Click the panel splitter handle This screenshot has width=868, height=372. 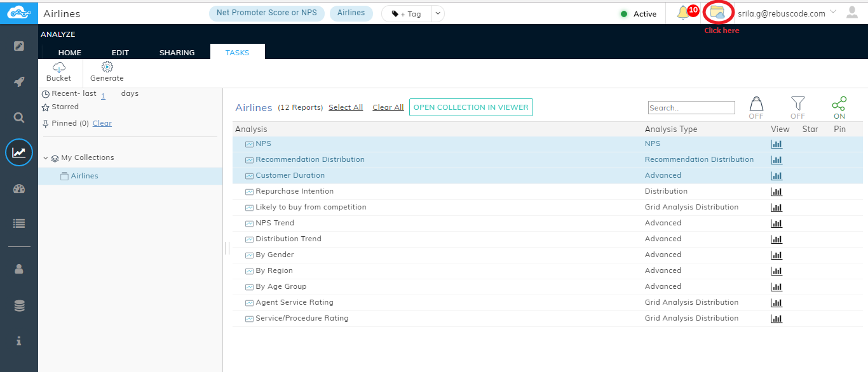click(226, 248)
